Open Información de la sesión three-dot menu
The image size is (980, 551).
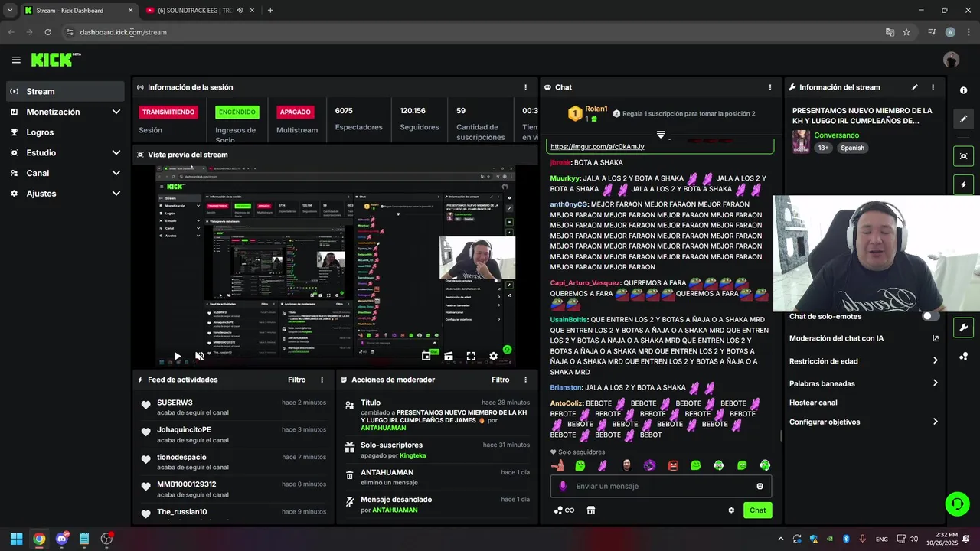(x=525, y=87)
